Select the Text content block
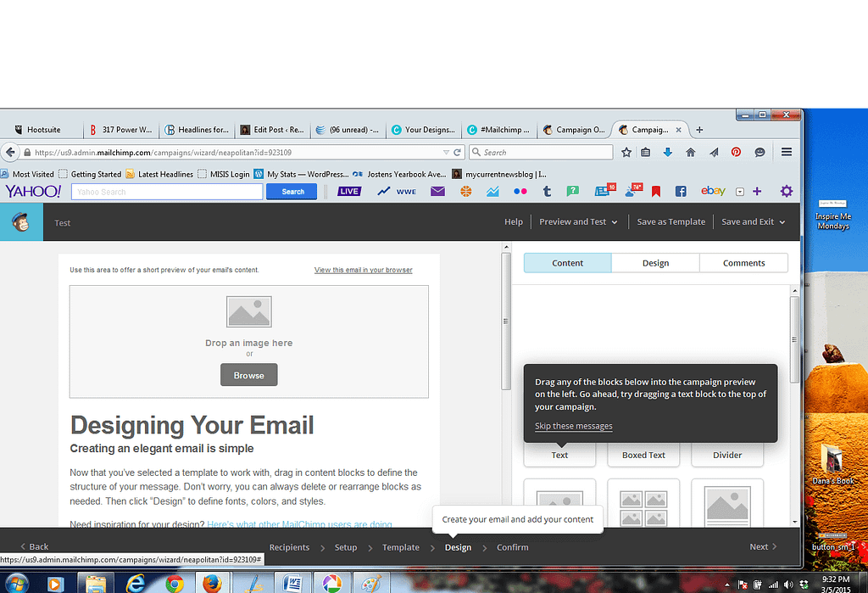Image resolution: width=868 pixels, height=593 pixels. (559, 455)
